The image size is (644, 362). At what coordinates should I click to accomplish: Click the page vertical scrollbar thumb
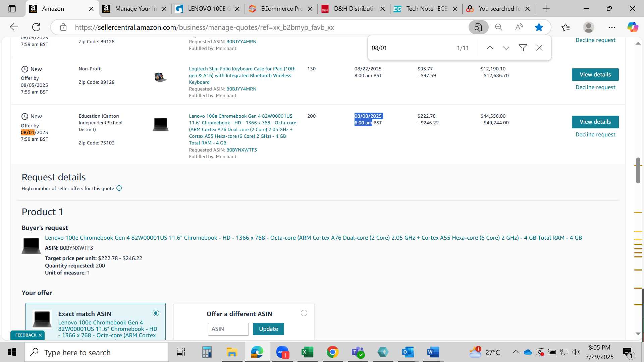638,170
